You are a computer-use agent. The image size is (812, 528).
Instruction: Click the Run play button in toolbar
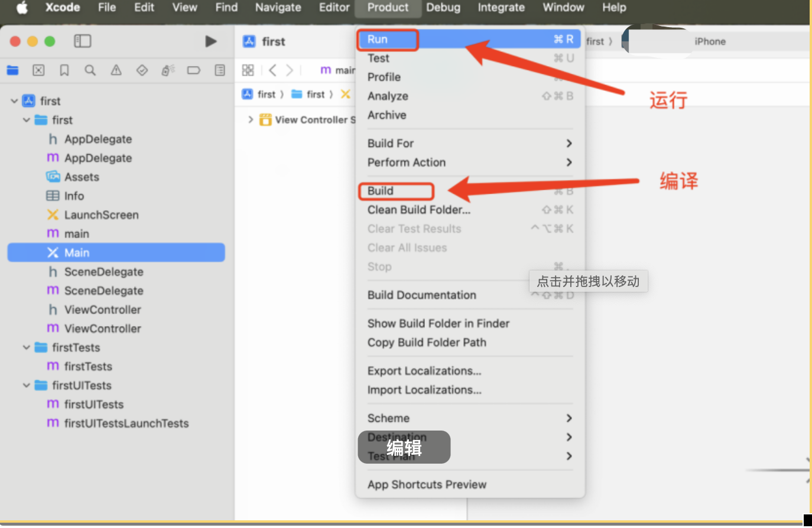pyautogui.click(x=211, y=41)
